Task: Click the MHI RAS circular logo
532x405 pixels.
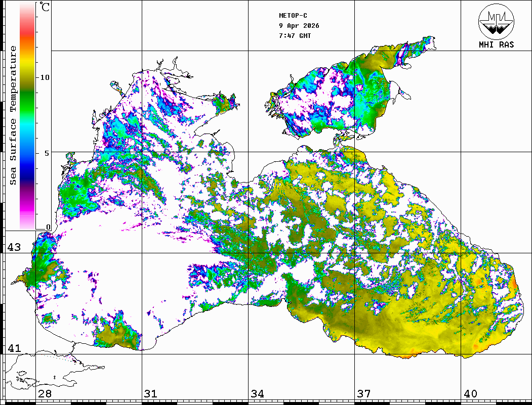Action: (496, 21)
